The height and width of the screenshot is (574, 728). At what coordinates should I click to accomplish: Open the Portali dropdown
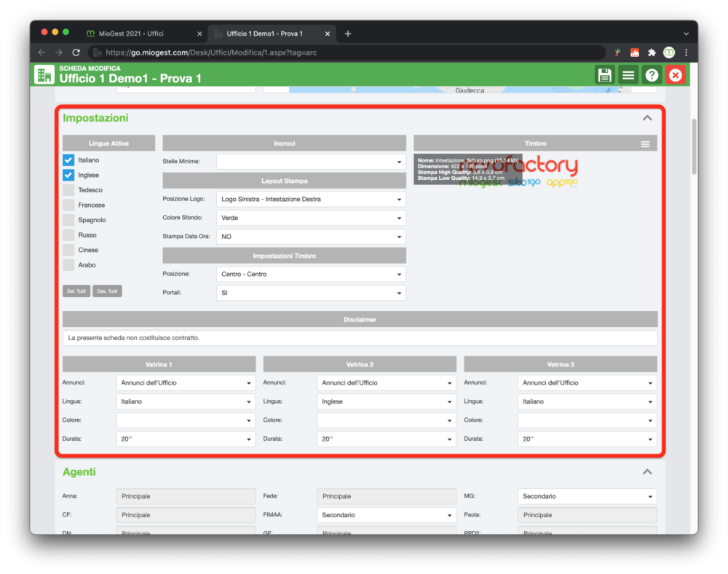[311, 293]
